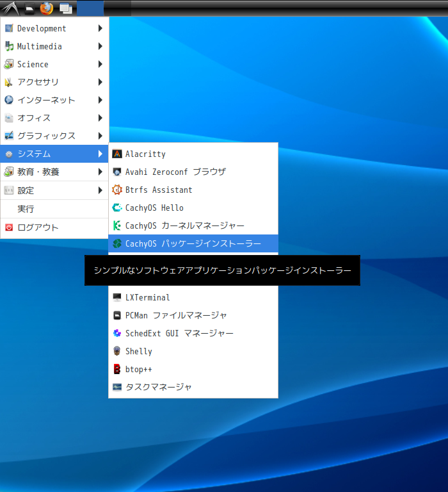The image size is (448, 492).
Task: Click the Shelly app icon
Action: coord(117,351)
